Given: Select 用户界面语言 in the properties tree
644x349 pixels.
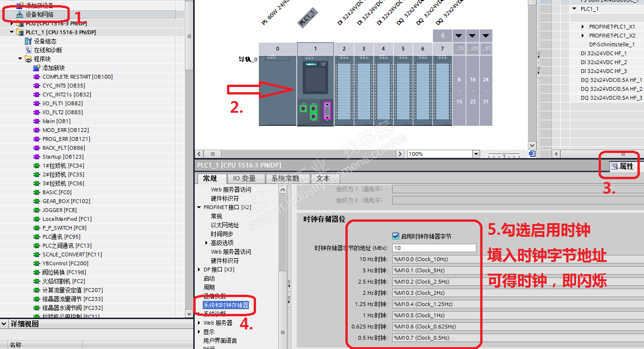Looking at the screenshot, I should coord(220,341).
